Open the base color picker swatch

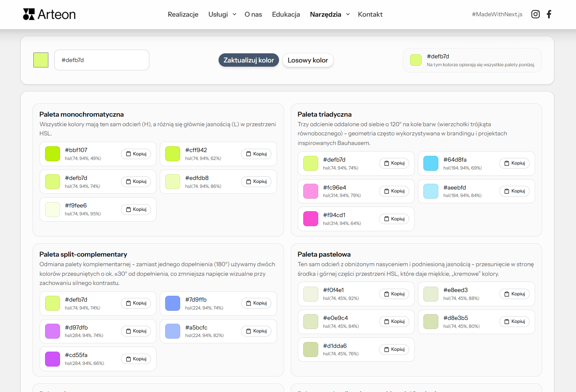click(40, 60)
